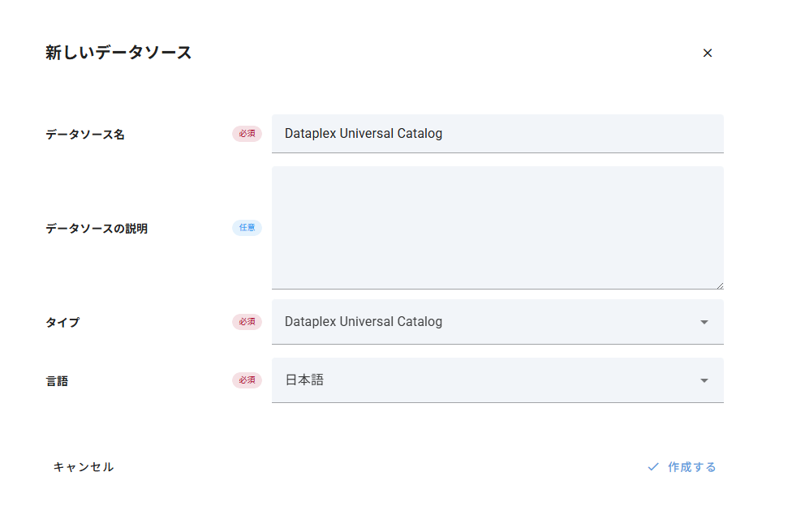Image resolution: width=792 pixels, height=532 pixels.
Task: Click the checkmark icon beside 作成する
Action: point(652,467)
